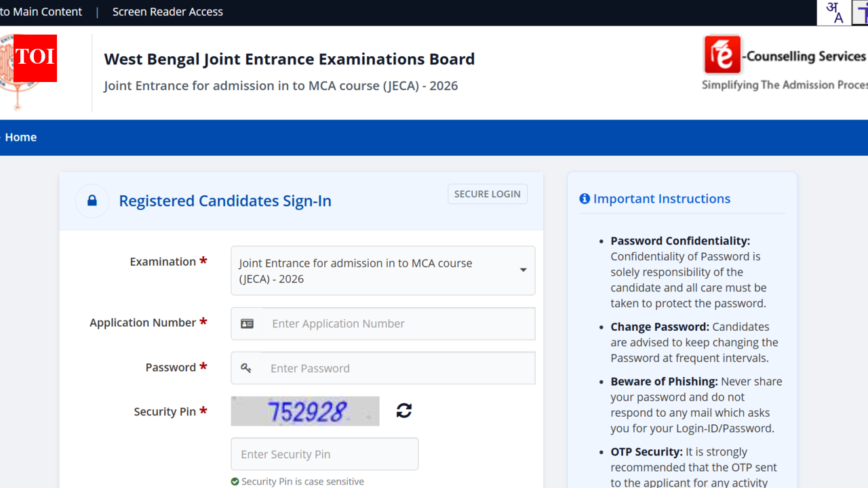Click the font size accessibility icon
The width and height of the screenshot is (868, 488).
pos(862,12)
